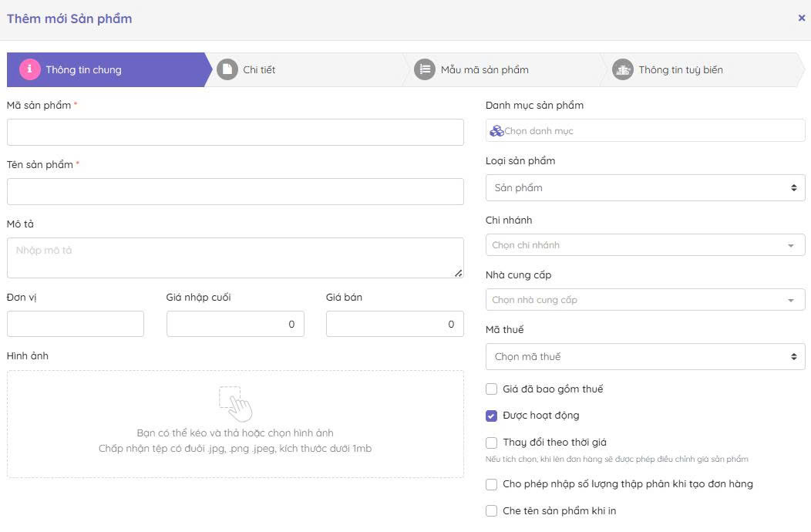Screen dimensions: 811x532
Task: Click the icon beside Thông tin tuỳ biến
Action: (622, 69)
